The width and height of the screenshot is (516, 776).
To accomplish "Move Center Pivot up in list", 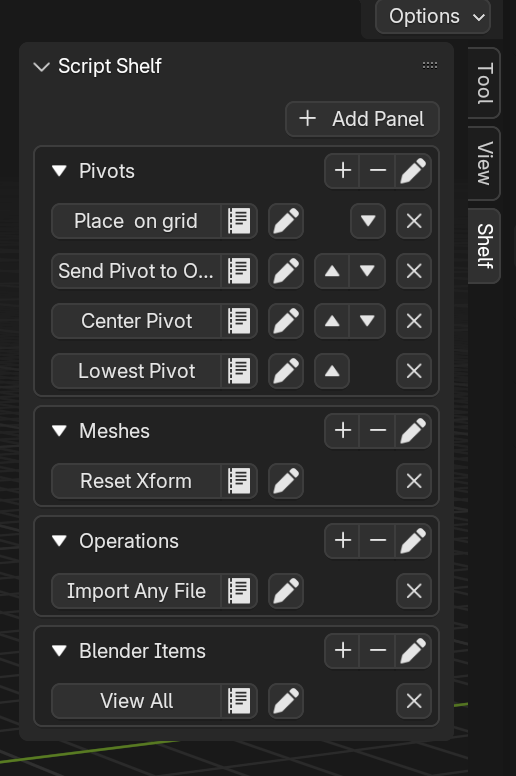I will [x=332, y=321].
